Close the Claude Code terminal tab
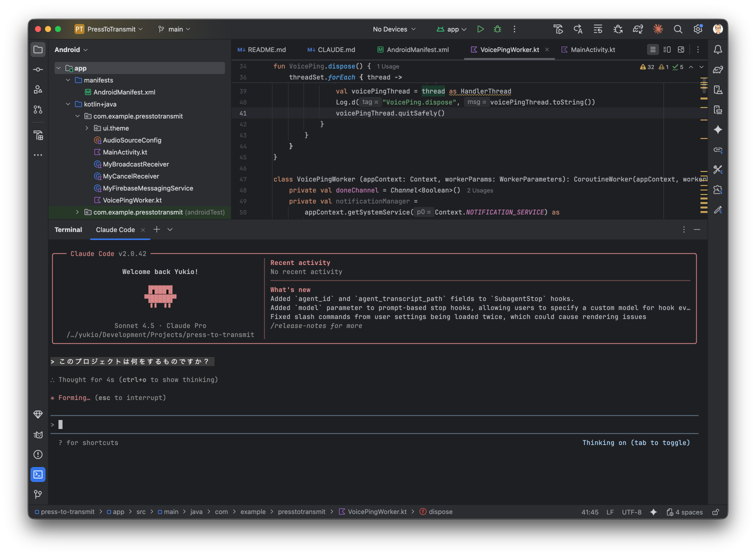756x556 pixels. (143, 229)
